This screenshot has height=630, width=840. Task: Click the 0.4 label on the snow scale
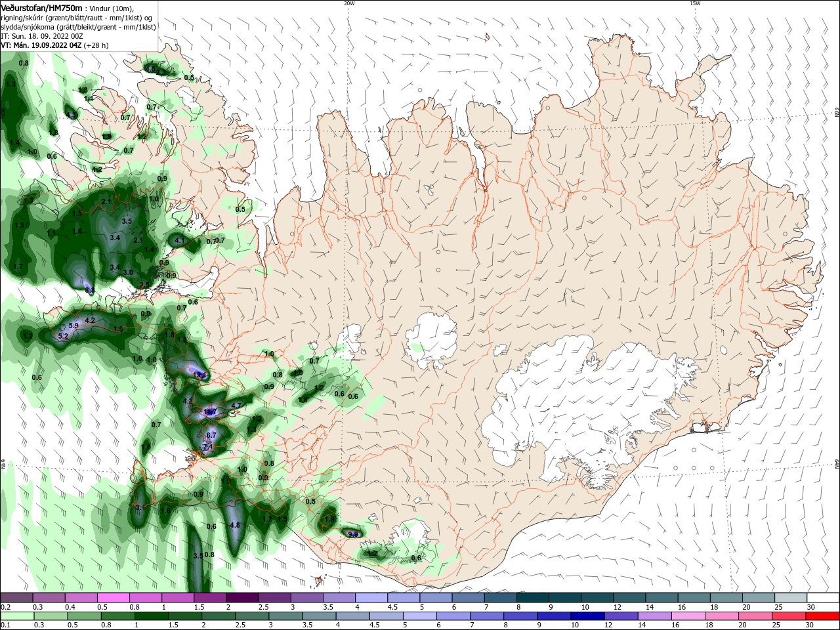tap(70, 607)
